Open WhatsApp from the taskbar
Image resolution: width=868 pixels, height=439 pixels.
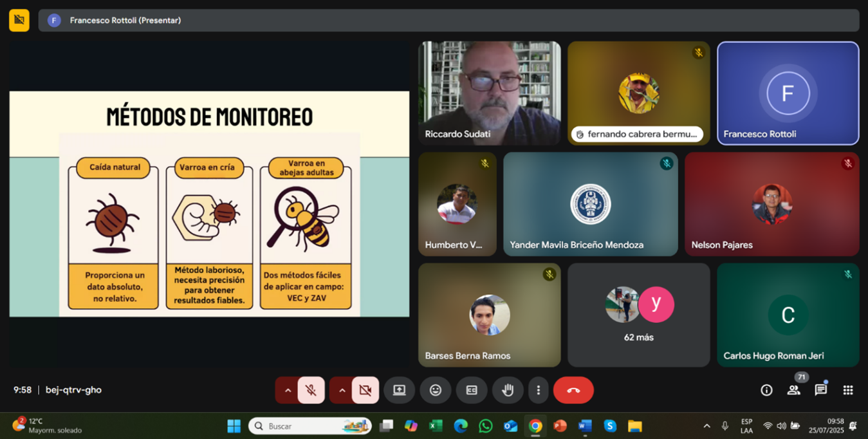(486, 426)
